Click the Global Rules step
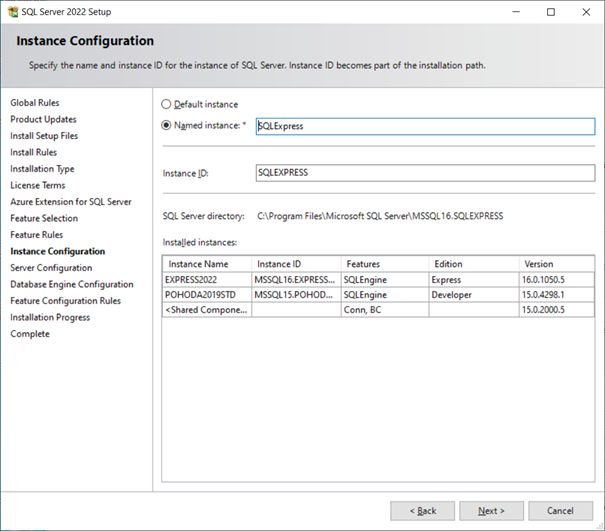Viewport: 605px width, 531px height. coord(35,103)
